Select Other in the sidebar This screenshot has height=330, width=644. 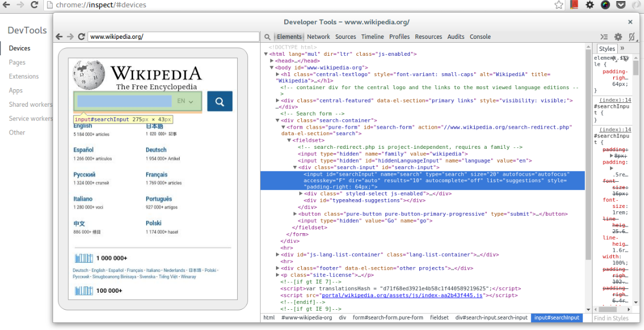tap(17, 132)
